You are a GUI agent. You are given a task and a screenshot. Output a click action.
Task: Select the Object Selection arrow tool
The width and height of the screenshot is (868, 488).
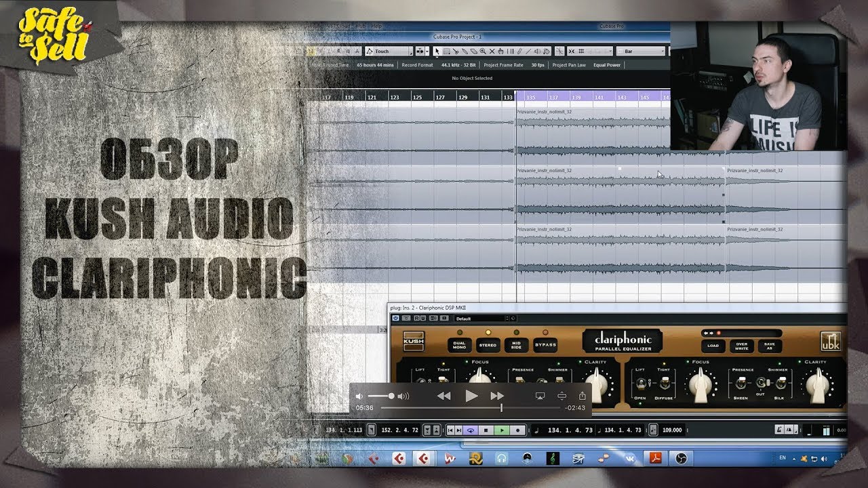click(437, 51)
